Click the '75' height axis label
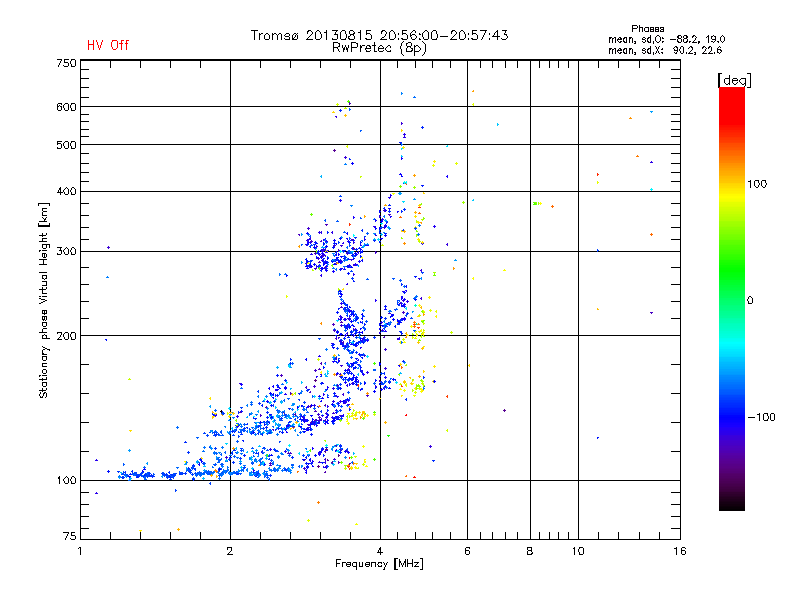Screen dimensions: 800x600 pos(70,536)
